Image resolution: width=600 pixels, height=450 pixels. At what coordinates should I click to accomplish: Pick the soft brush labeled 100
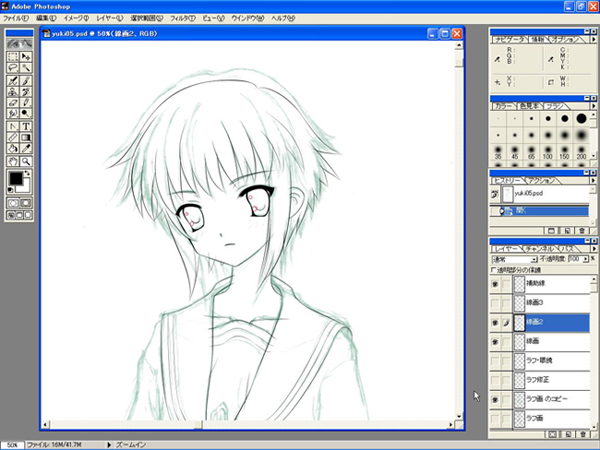[x=548, y=152]
